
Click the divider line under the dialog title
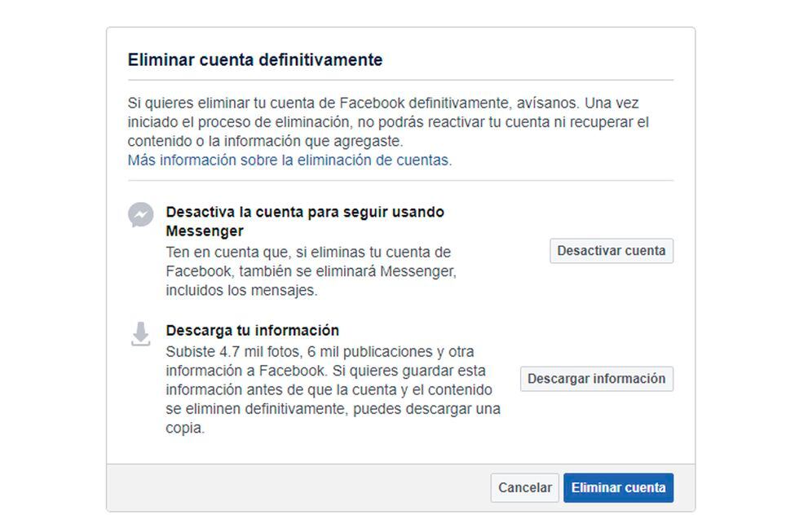pos(400,80)
